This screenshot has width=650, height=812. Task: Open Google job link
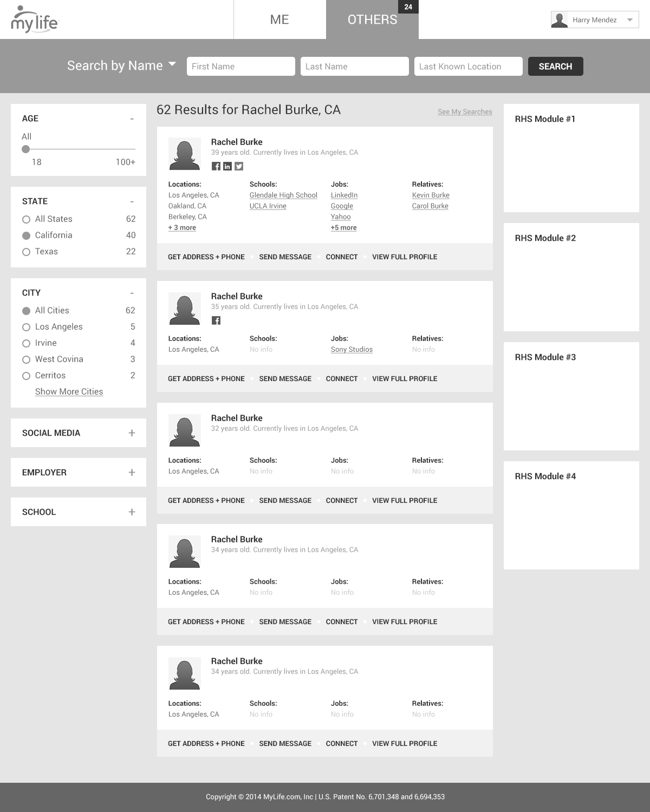(342, 206)
